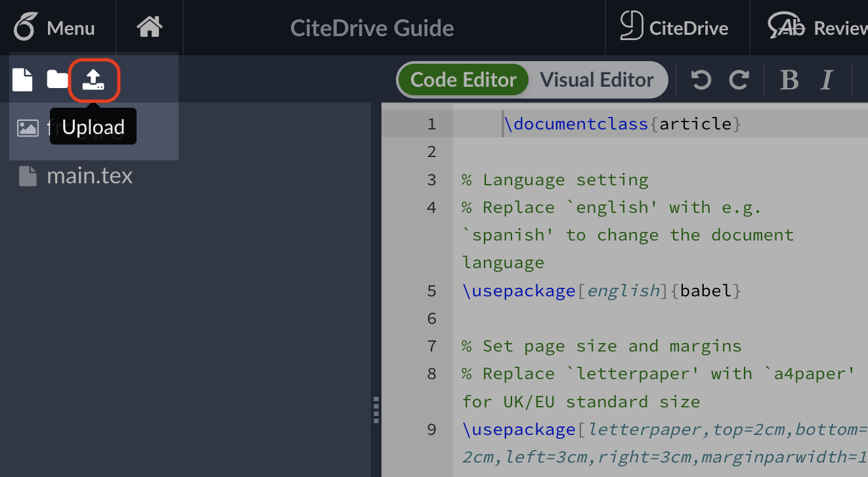Screen dimensions: 868x477
Task: Switch to Visual Editor mode
Action: (597, 80)
